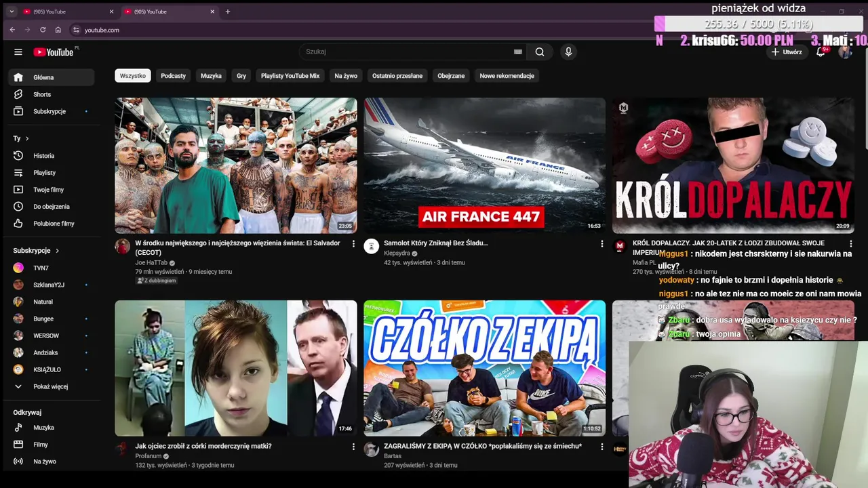Play the KRÓL DOPALACZY thumbnail video
Screen dimensions: 868x488
coord(733,165)
